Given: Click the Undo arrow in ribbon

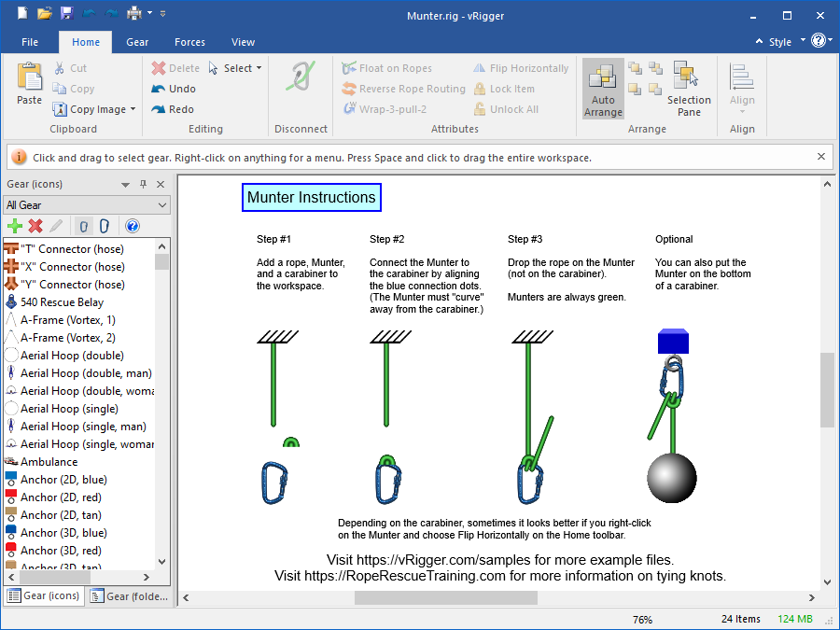Looking at the screenshot, I should tap(160, 89).
